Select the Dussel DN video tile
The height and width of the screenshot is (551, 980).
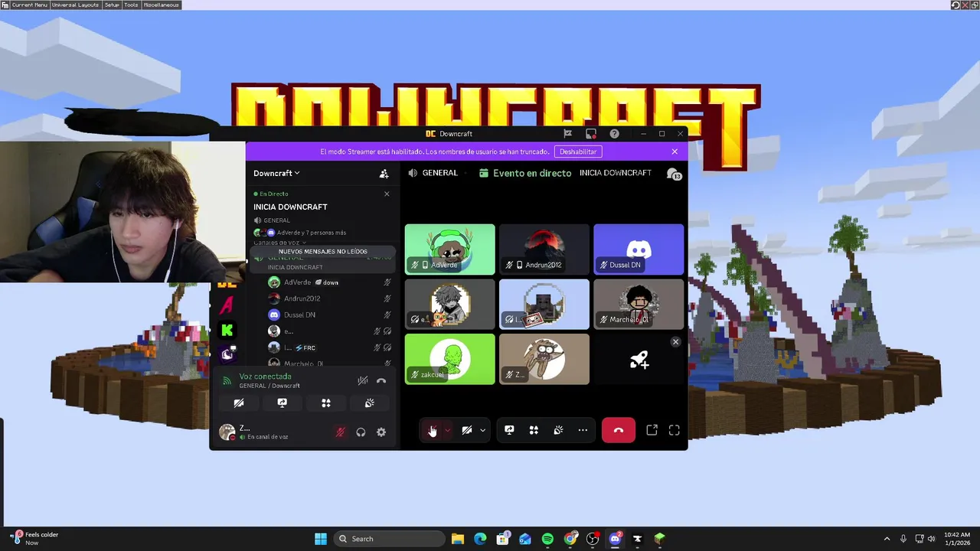point(639,249)
